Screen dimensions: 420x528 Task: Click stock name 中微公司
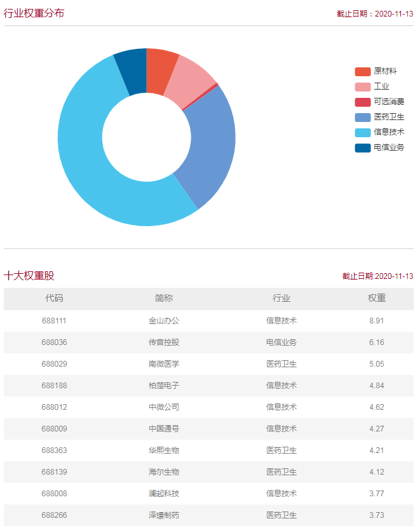pos(164,407)
